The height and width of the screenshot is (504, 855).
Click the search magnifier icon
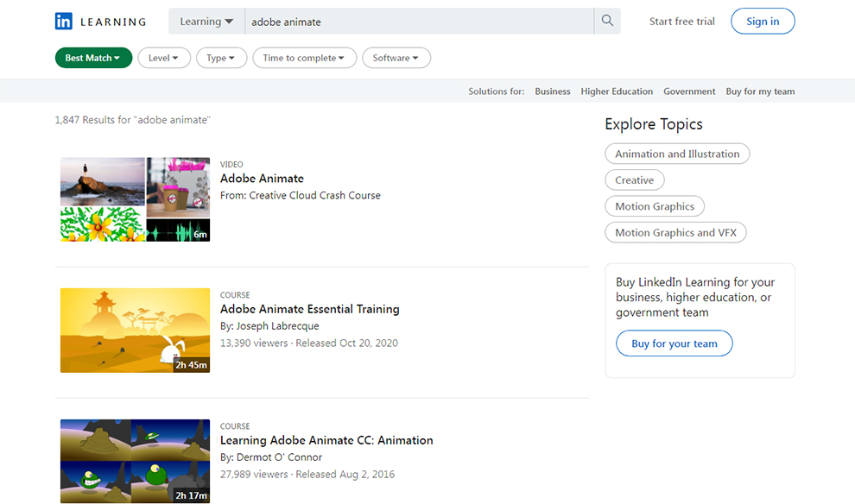(x=607, y=21)
